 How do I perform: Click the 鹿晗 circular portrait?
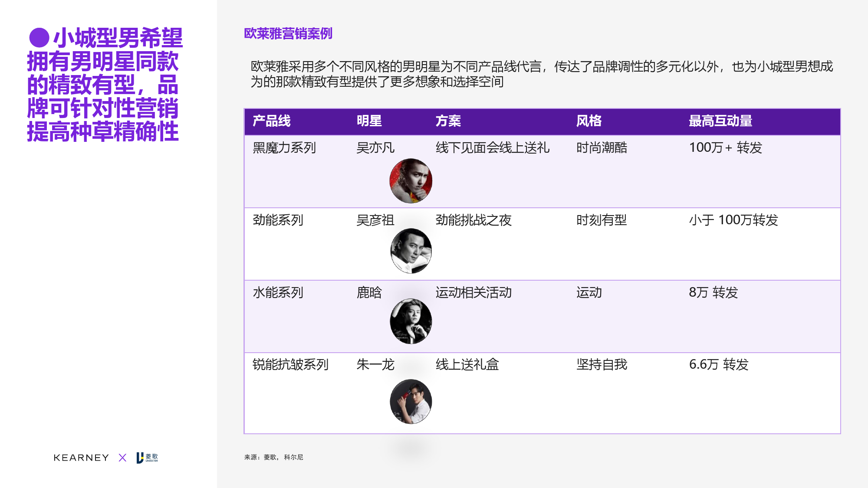411,321
